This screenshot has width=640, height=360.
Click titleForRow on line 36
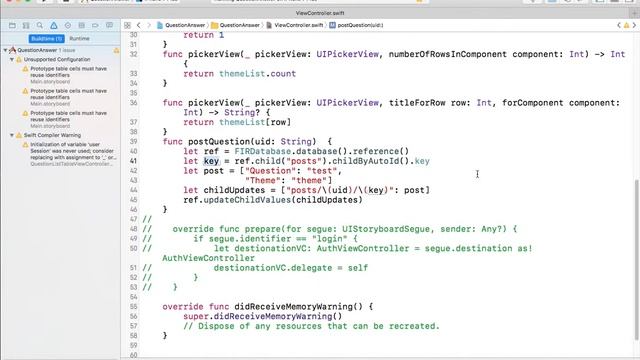coord(417,103)
